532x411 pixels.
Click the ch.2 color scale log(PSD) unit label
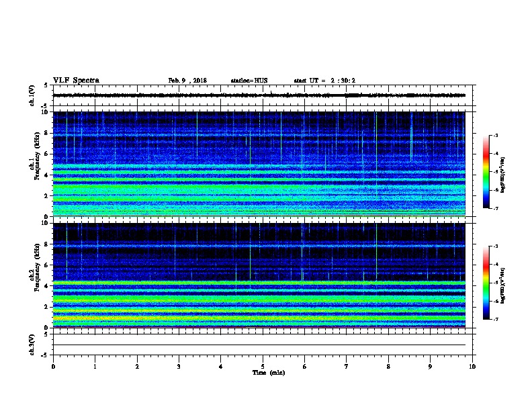[503, 286]
